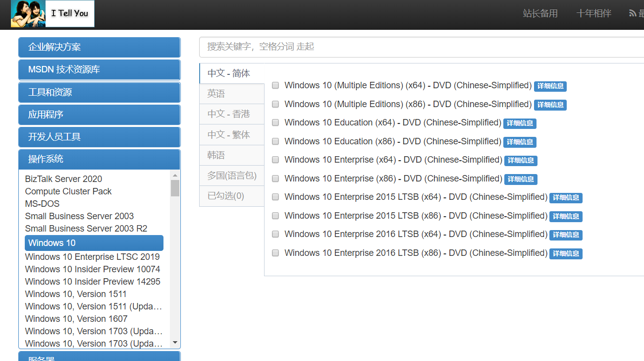Switch to the 英语 language tab
The width and height of the screenshot is (644, 361).
pos(232,94)
